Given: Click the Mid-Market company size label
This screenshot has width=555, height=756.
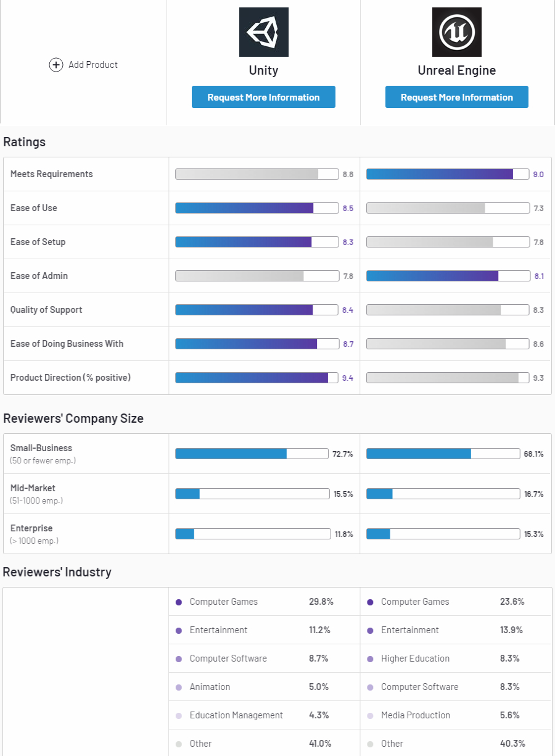Looking at the screenshot, I should click(x=32, y=488).
